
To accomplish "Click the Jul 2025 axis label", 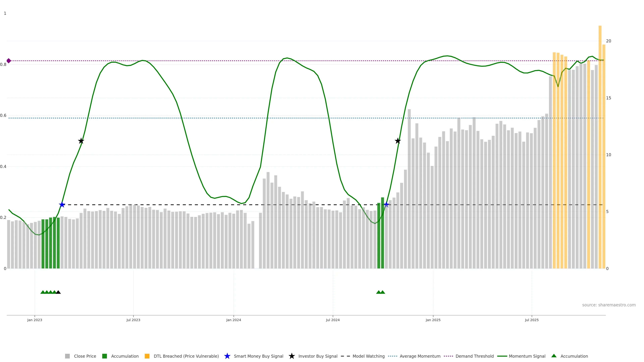I will [532, 320].
